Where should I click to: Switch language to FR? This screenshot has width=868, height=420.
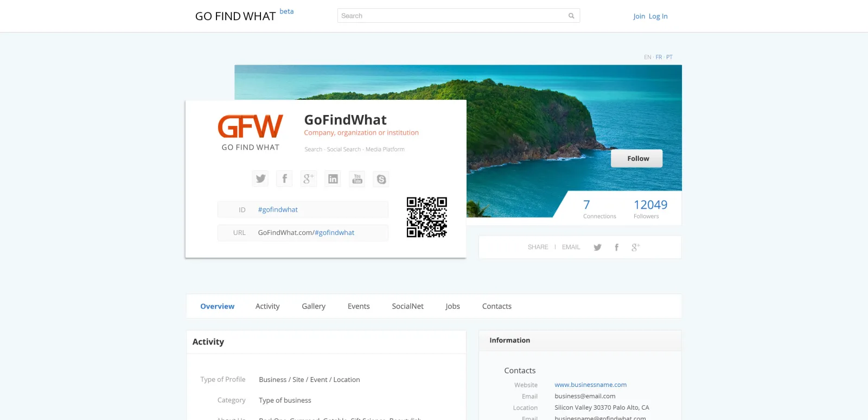pos(659,57)
